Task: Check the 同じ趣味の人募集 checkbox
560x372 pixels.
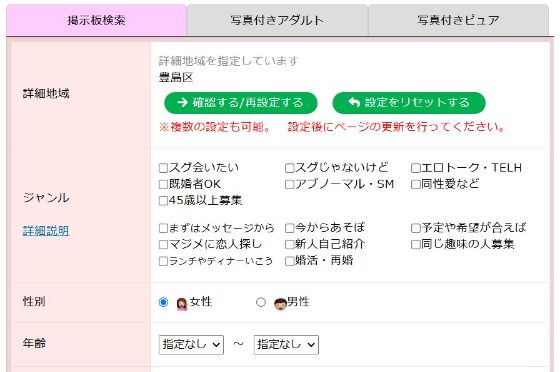Action: coord(415,244)
